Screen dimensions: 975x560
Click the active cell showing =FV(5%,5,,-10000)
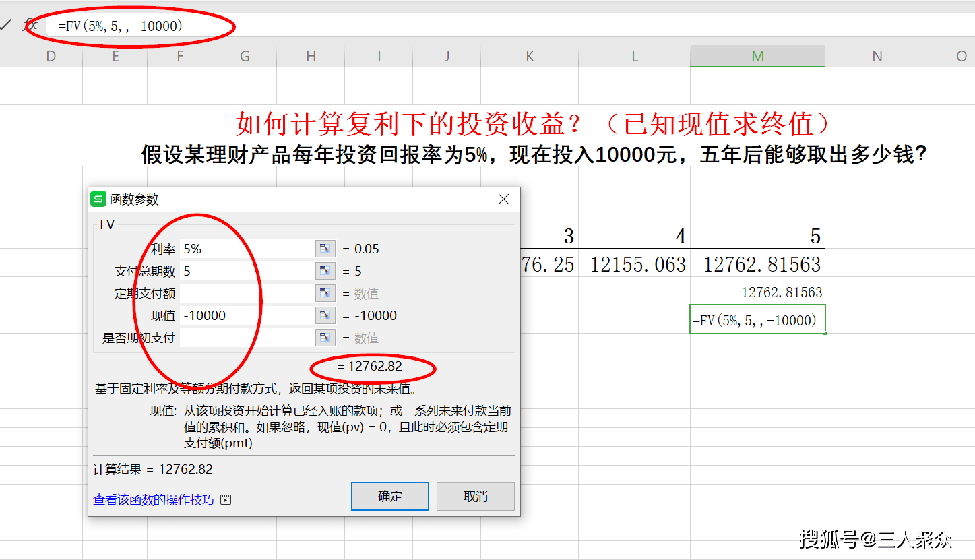click(x=758, y=320)
